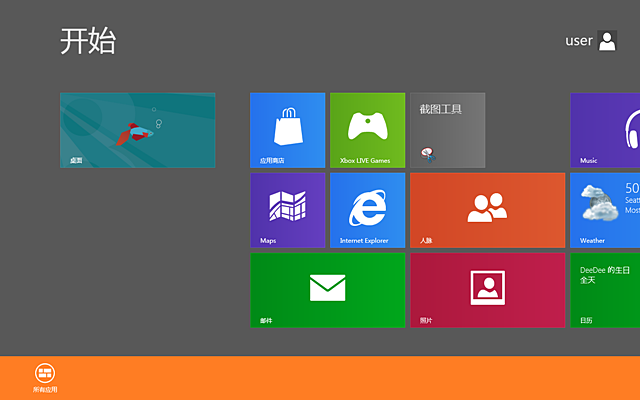Open the 应用商店 Store shopping bag tile
The image size is (640, 400).
coord(288,130)
